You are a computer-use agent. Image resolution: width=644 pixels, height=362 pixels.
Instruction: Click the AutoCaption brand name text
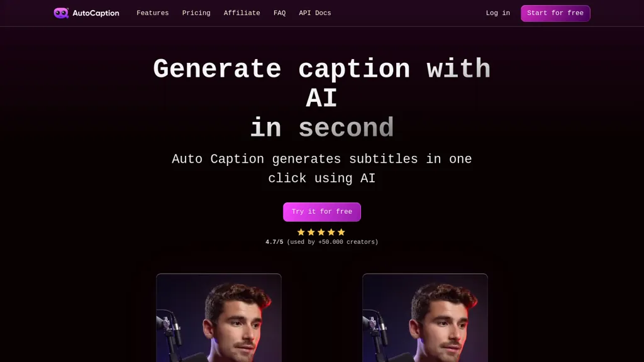point(96,13)
